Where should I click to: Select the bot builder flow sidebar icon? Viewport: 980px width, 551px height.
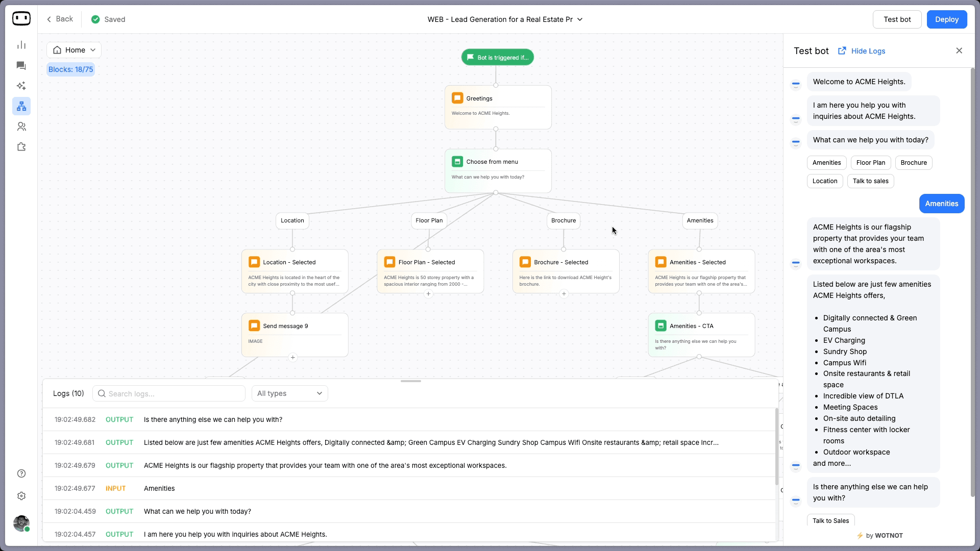[x=21, y=106]
